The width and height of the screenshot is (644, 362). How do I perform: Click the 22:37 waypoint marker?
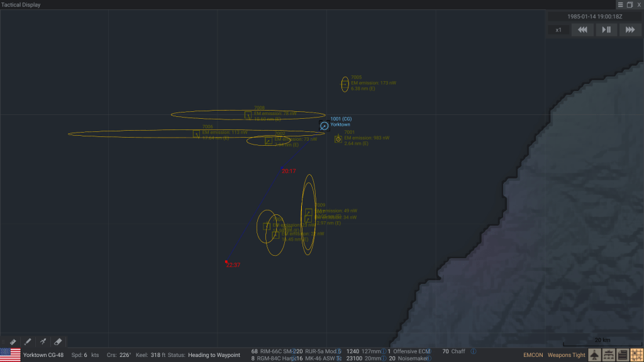(x=226, y=261)
